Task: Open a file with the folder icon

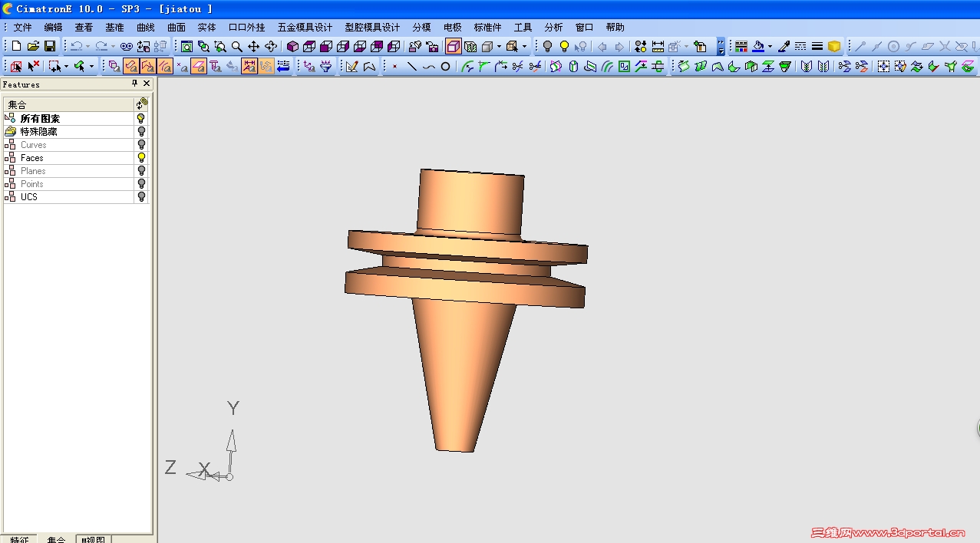Action: (33, 46)
